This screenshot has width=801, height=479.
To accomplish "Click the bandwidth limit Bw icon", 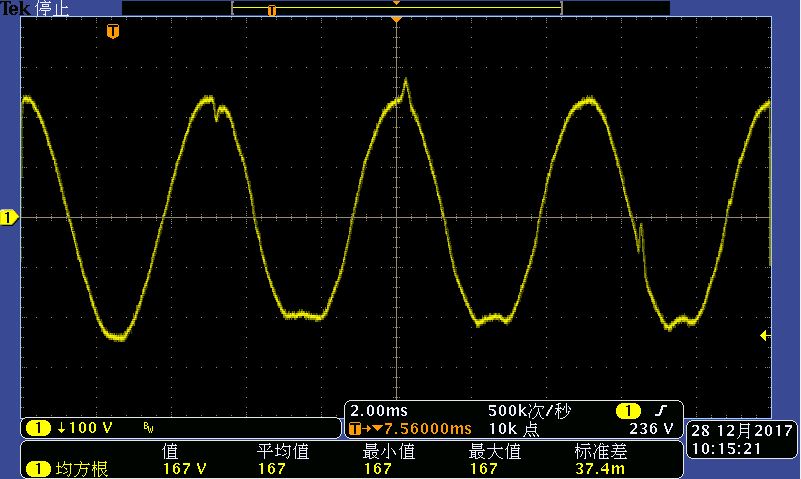I will click(x=149, y=429).
